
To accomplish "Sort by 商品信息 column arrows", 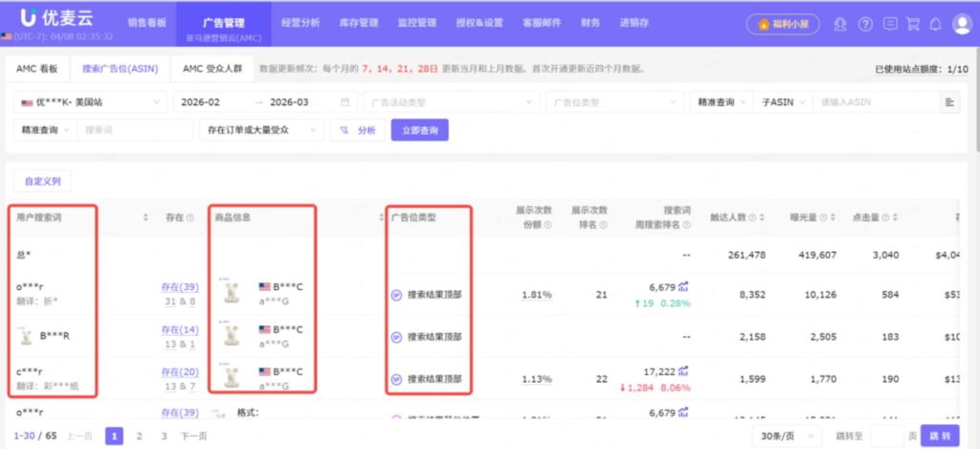I will click(x=381, y=217).
